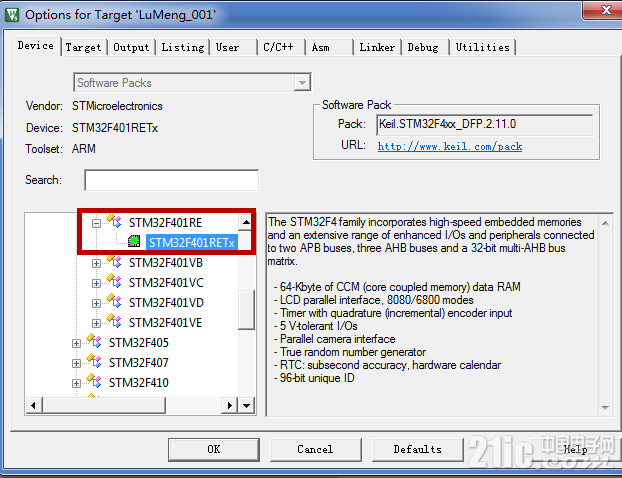Expand the STM32F401VC tree node
Viewport: 622px width, 478px height.
pyautogui.click(x=96, y=283)
